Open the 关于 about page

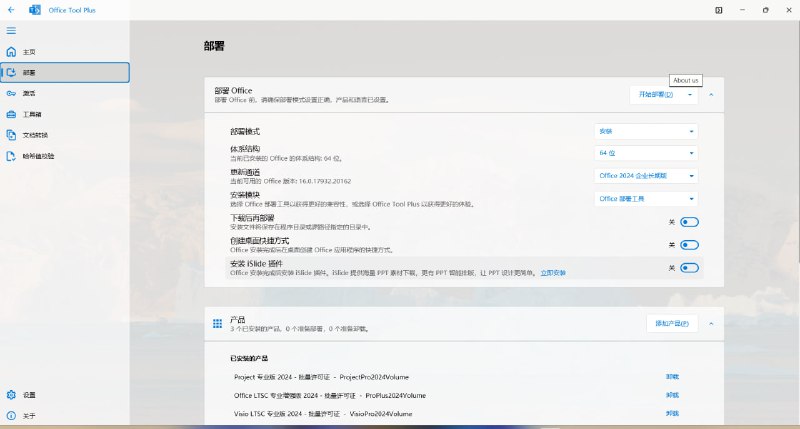tap(65, 416)
